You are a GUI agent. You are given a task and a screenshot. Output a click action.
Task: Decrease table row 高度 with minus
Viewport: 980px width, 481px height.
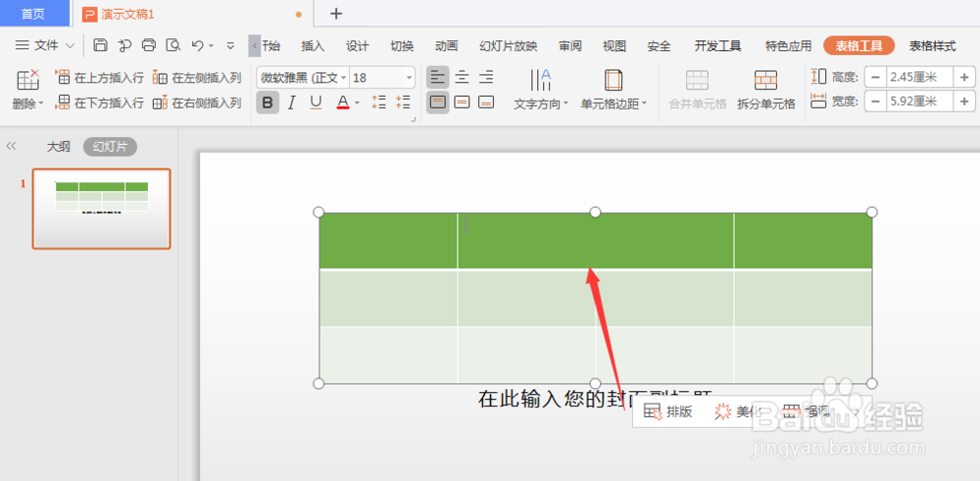pos(875,77)
